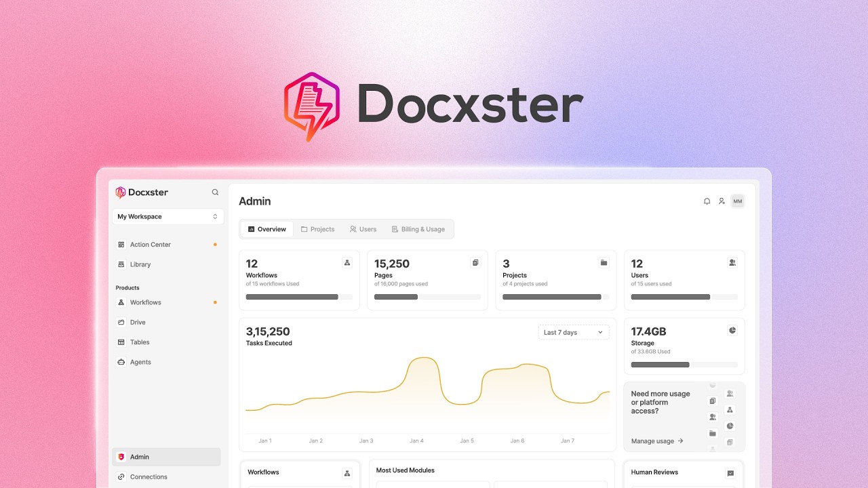The image size is (868, 488).
Task: Select Admin in sidebar
Action: (166, 457)
